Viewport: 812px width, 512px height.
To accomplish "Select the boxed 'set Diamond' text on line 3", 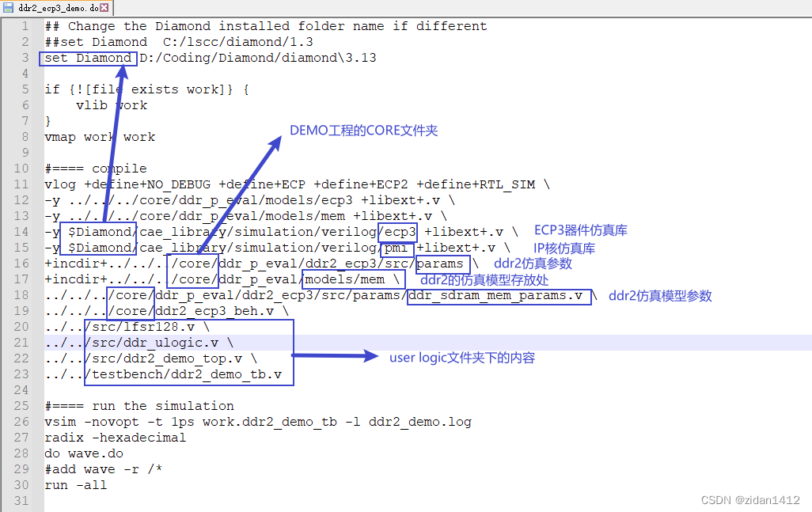I will 88,58.
